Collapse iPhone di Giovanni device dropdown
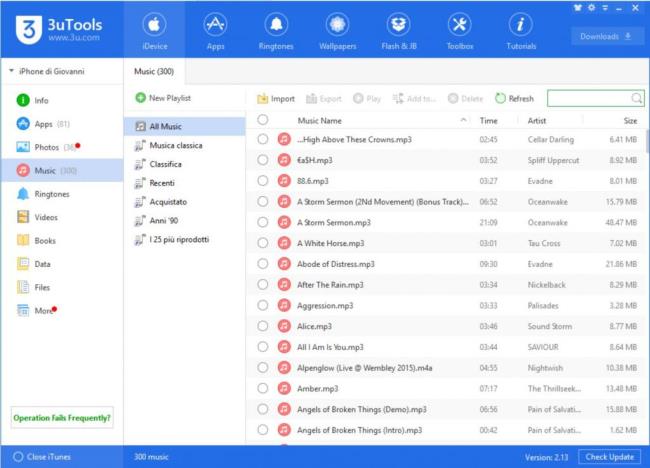 pos(11,71)
